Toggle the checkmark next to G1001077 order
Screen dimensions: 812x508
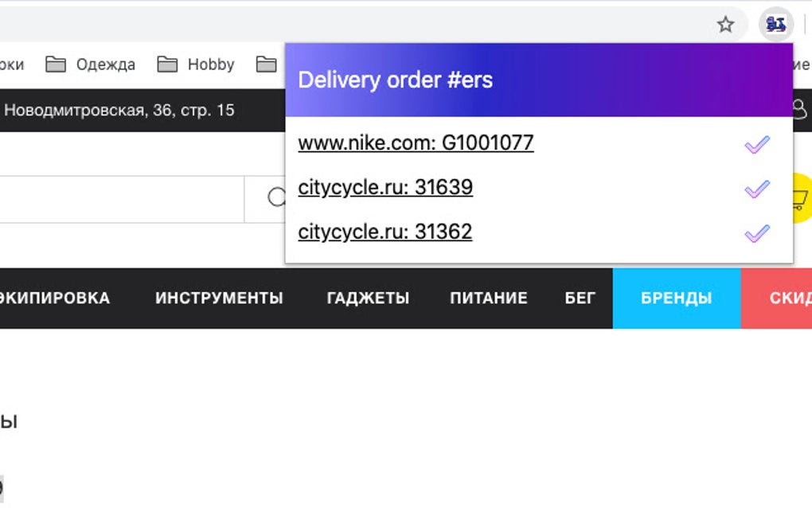756,143
